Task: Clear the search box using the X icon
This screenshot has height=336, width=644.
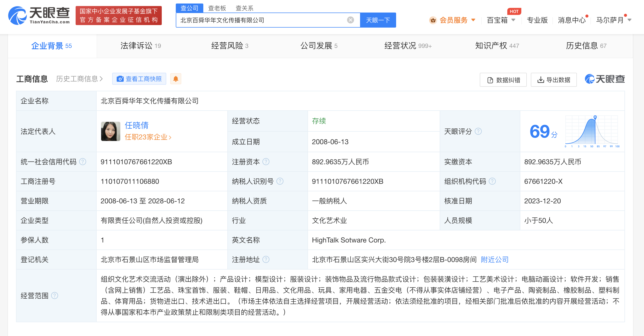Action: point(350,20)
